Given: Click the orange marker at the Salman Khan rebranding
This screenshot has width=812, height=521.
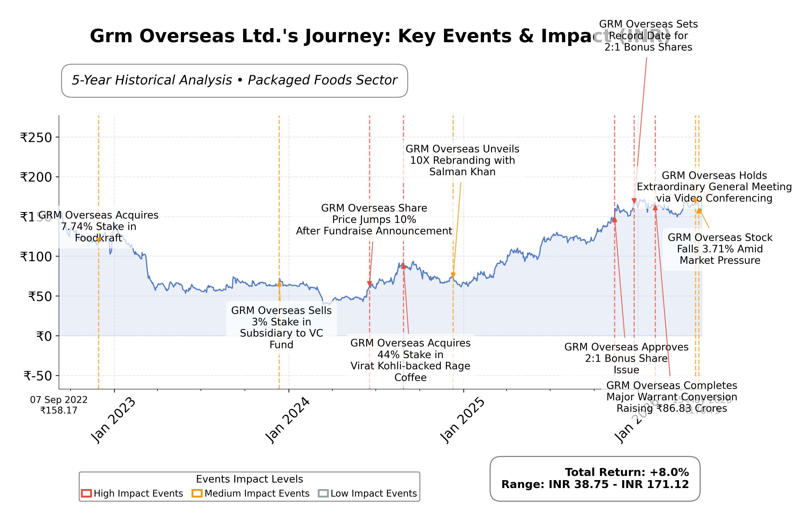Looking at the screenshot, I should [x=453, y=275].
